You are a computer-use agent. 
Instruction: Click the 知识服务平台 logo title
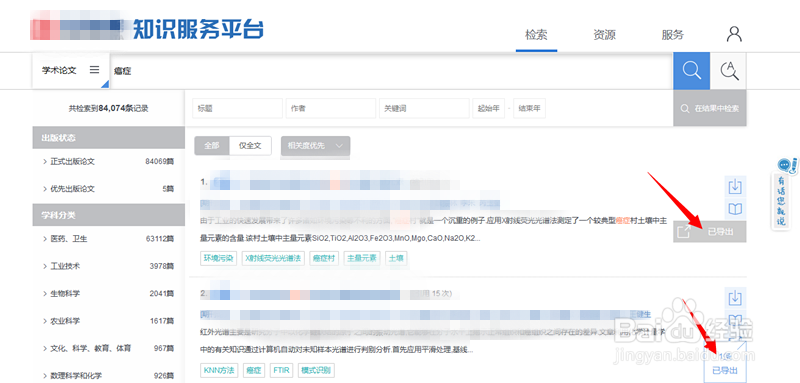pos(198,30)
